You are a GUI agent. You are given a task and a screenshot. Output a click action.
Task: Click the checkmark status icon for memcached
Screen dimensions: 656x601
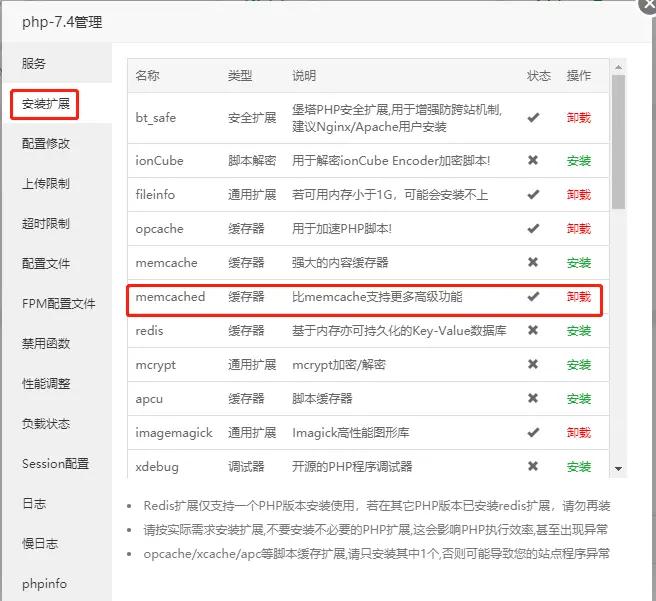[533, 297]
